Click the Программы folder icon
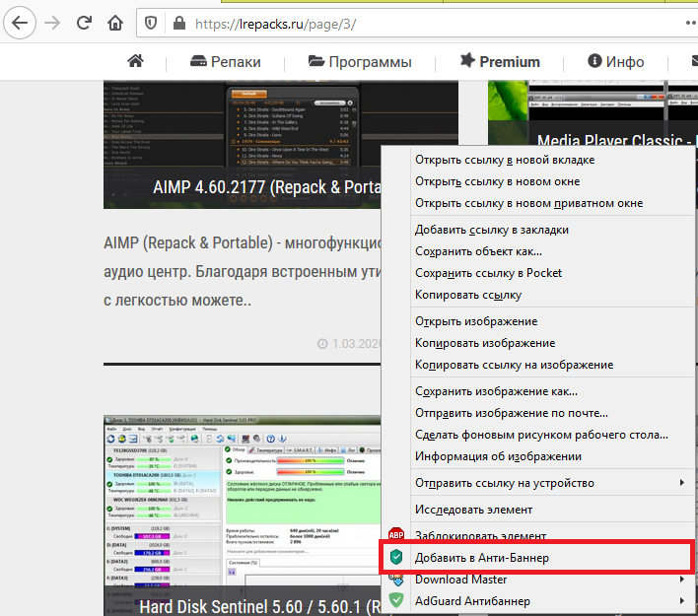This screenshot has width=698, height=616. point(316,61)
